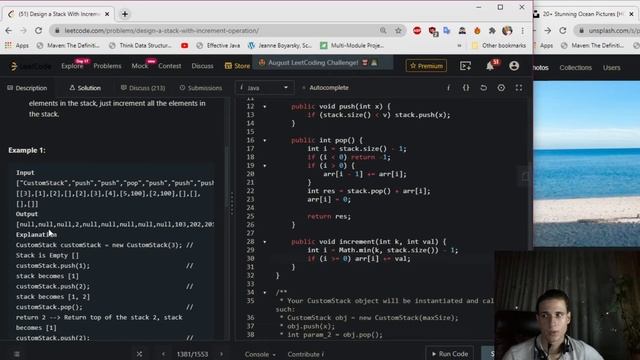Open the problem list menu icon
This screenshot has width=640, height=360.
17,354
